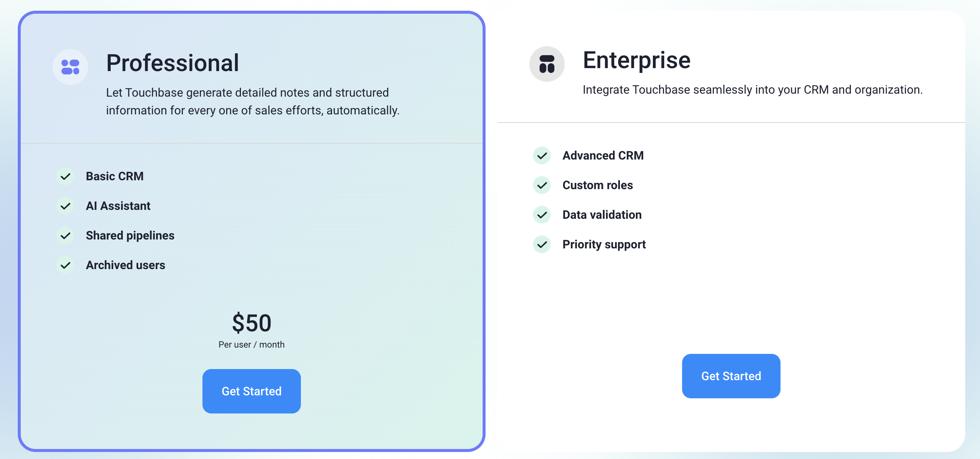
Task: Select the Enterprise plan heading
Action: click(637, 60)
